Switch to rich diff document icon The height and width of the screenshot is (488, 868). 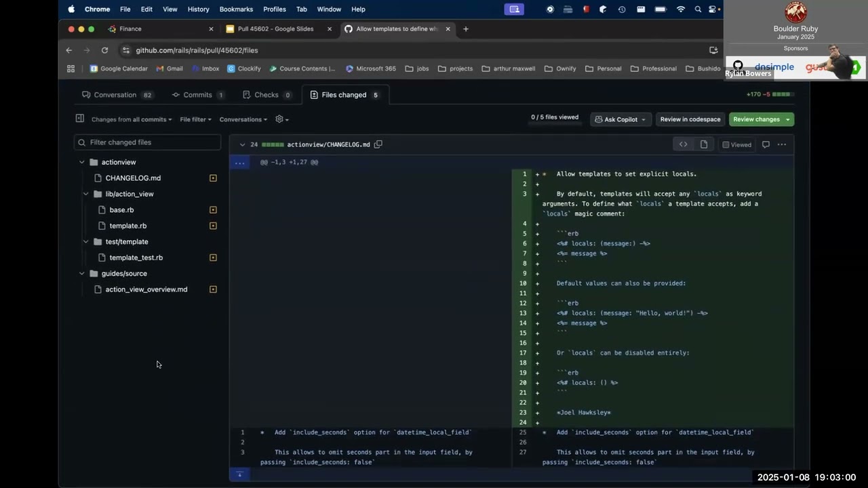coord(704,144)
